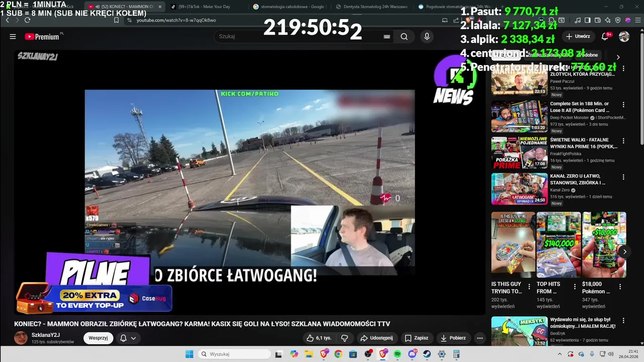Open on-screen keyboard icon in search box
The width and height of the screenshot is (644, 362).
pos(387,37)
